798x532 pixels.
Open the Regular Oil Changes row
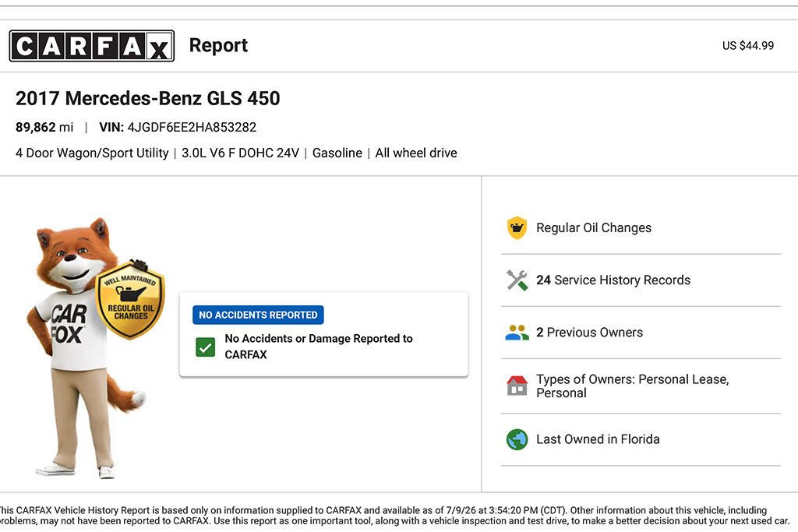tap(641, 228)
